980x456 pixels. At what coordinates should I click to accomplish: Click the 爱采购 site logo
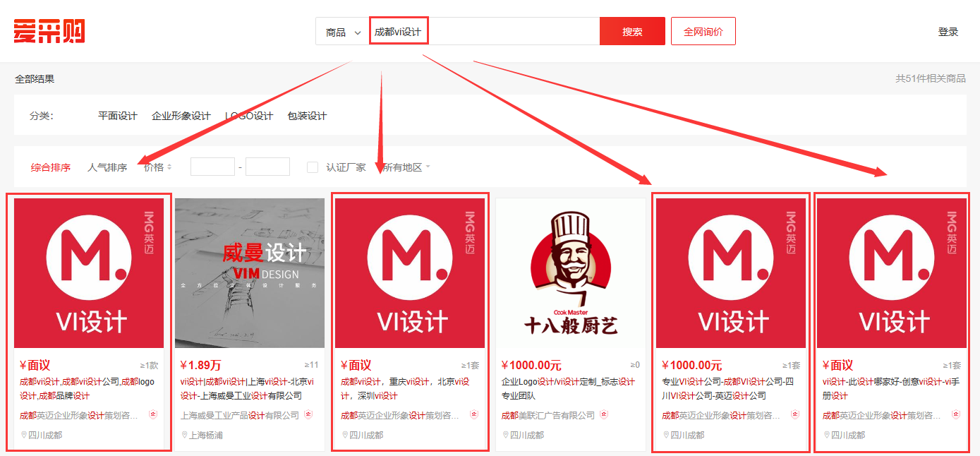pyautogui.click(x=49, y=31)
